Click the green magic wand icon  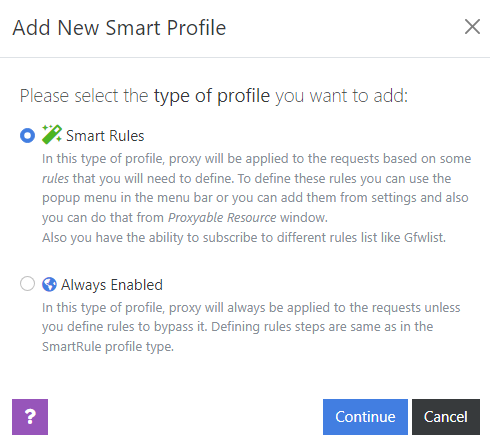[51, 134]
